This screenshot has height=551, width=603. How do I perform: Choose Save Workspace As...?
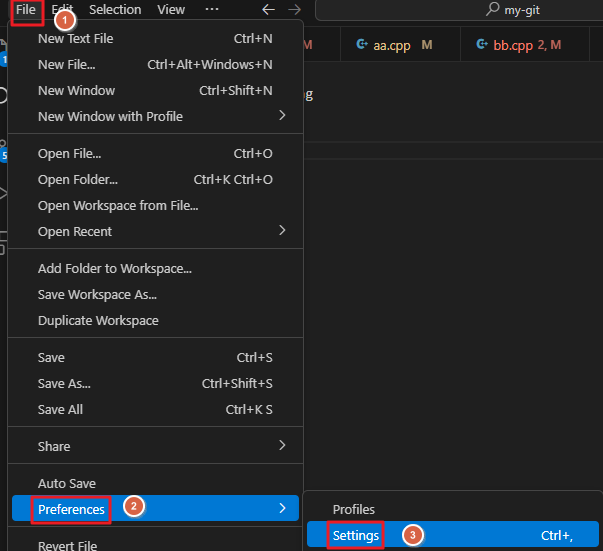click(155, 295)
